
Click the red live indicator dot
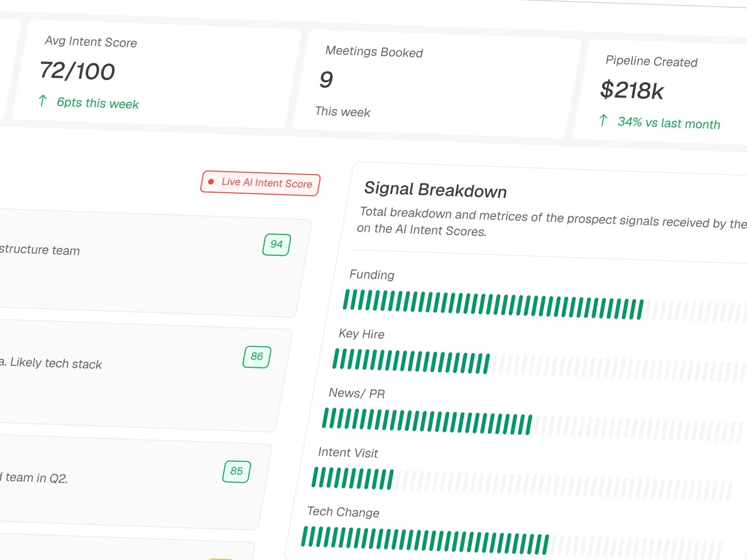pyautogui.click(x=211, y=182)
